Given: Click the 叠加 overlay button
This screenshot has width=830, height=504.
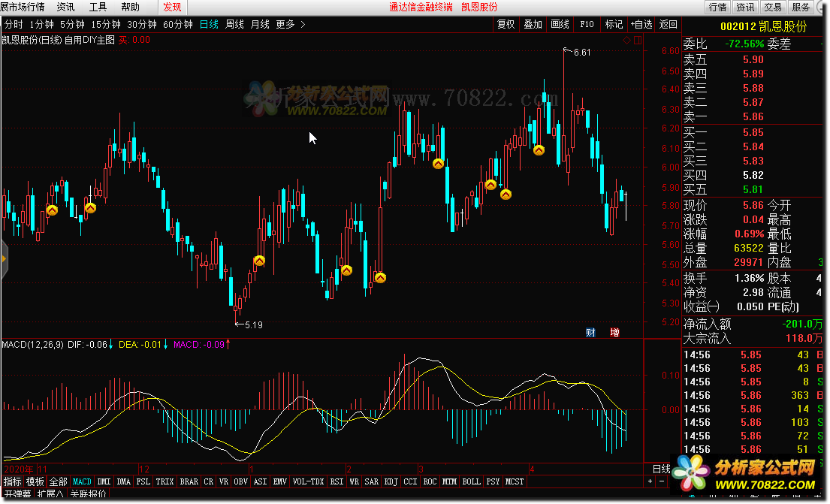Looking at the screenshot, I should [533, 24].
